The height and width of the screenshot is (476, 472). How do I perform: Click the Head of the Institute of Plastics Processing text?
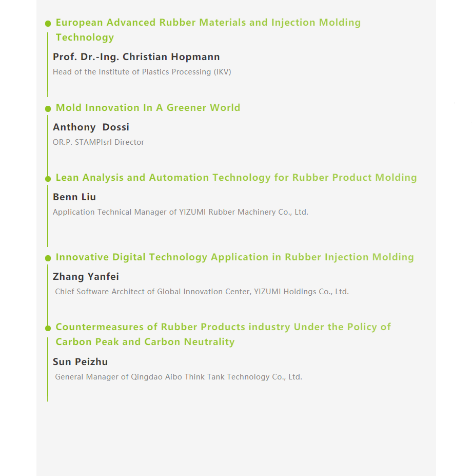[x=142, y=72]
